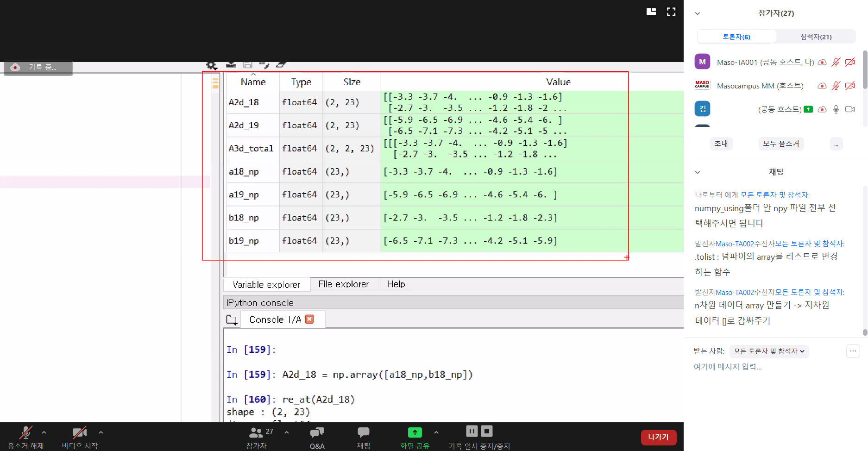Expand audio options arrow next to mute
Viewport: 868px width, 451px height.
44,432
